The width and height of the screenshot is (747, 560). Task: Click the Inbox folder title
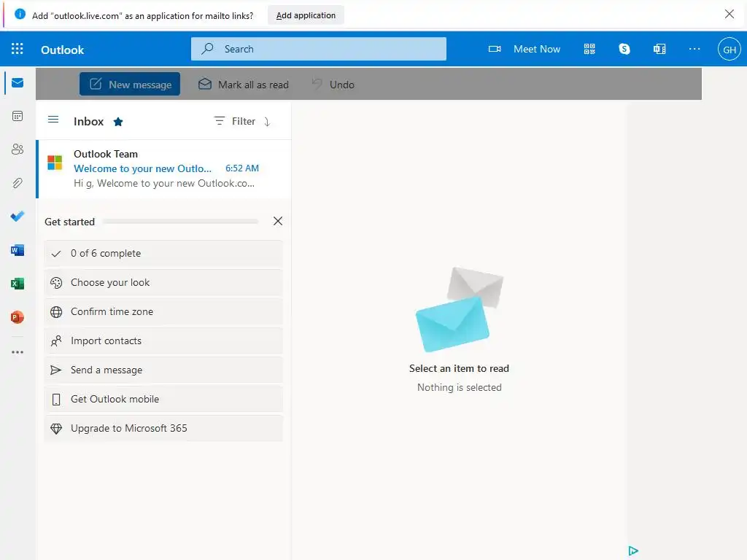coord(88,122)
